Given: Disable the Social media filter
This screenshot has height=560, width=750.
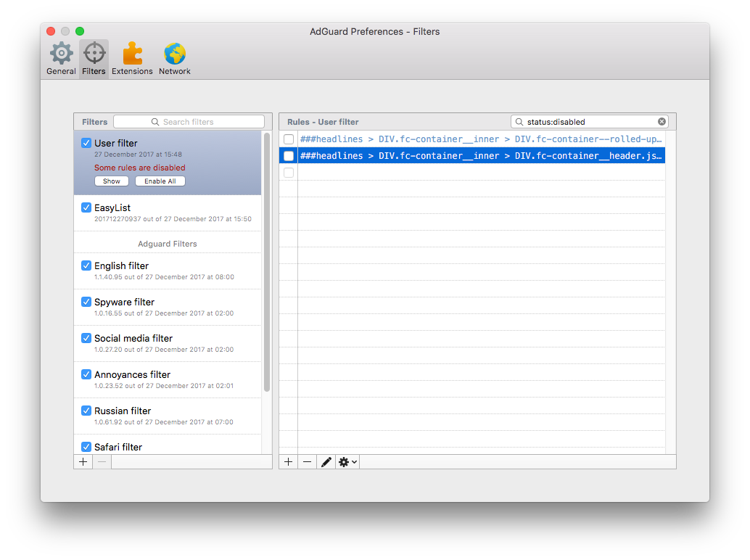Looking at the screenshot, I should (86, 338).
